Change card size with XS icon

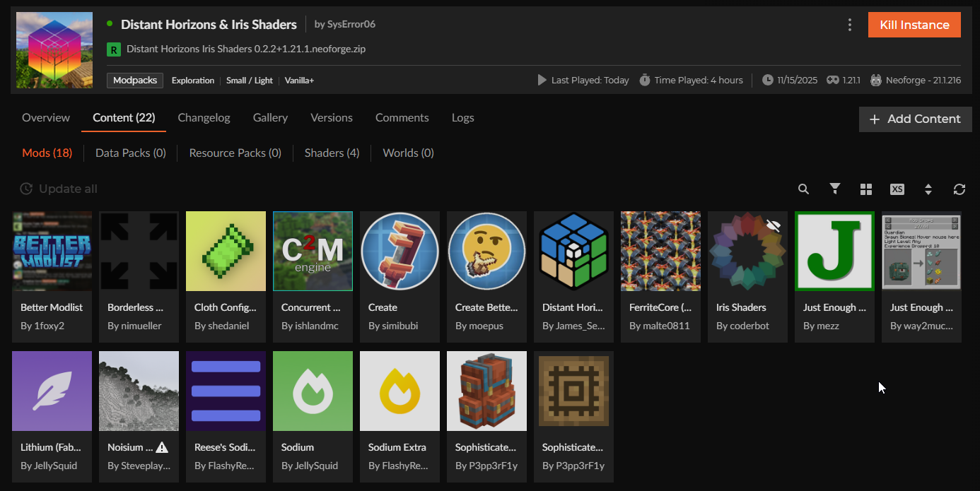(x=897, y=189)
